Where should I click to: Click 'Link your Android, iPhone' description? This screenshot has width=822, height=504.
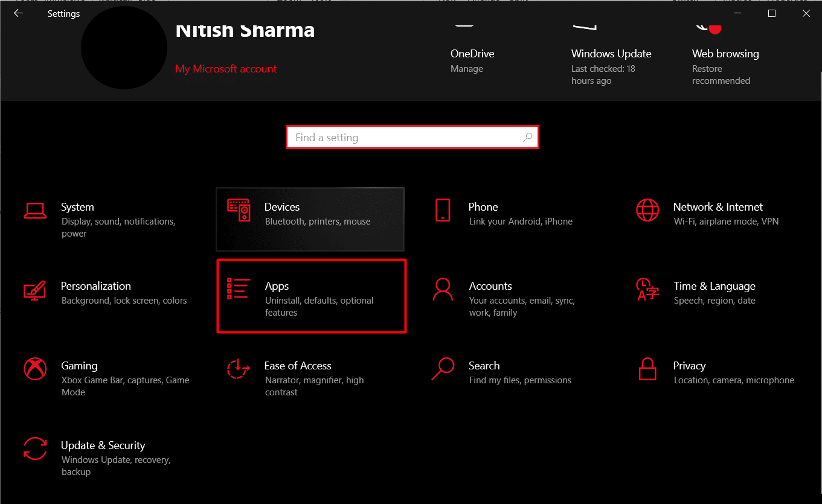(521, 222)
